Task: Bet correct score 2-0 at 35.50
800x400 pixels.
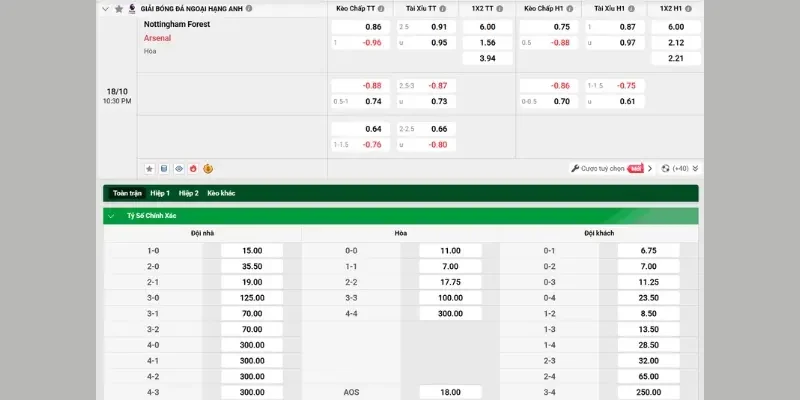Action: [x=252, y=266]
